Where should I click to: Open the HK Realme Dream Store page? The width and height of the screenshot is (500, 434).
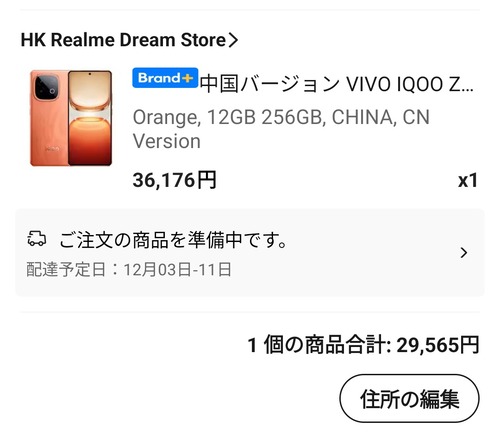pos(129,40)
